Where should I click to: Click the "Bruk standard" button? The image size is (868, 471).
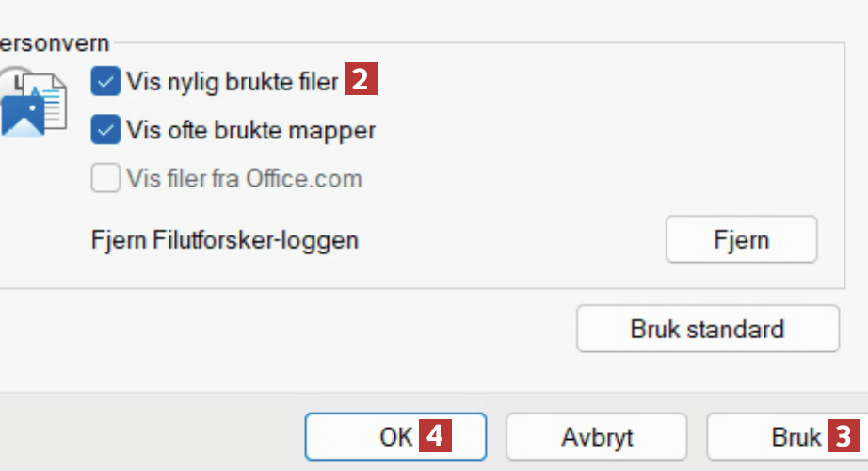pyautogui.click(x=707, y=330)
